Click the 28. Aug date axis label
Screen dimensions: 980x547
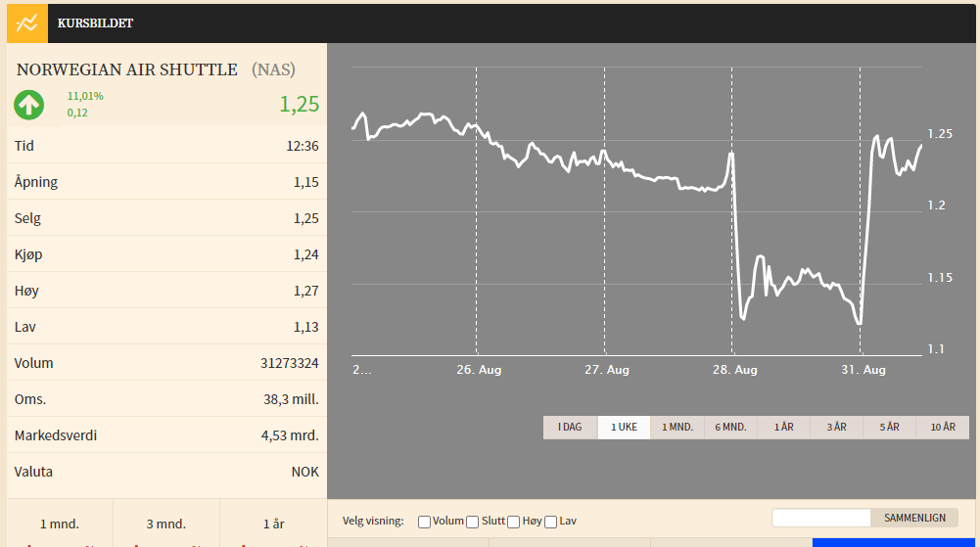735,370
